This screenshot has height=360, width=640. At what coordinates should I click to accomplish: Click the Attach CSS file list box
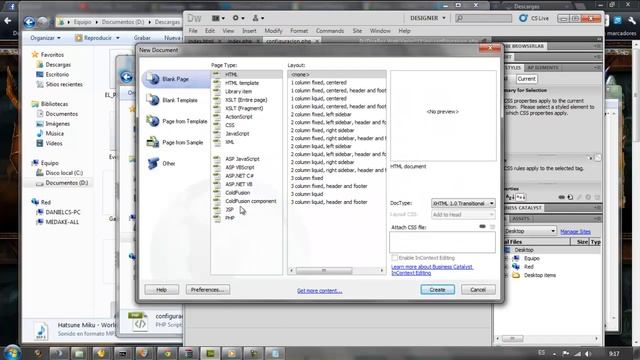point(442,242)
